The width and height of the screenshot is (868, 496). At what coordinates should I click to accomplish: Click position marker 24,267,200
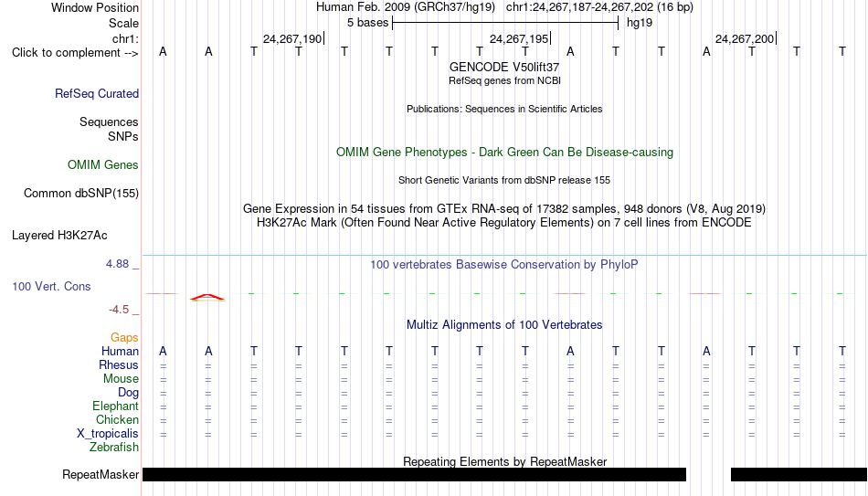[x=745, y=38]
